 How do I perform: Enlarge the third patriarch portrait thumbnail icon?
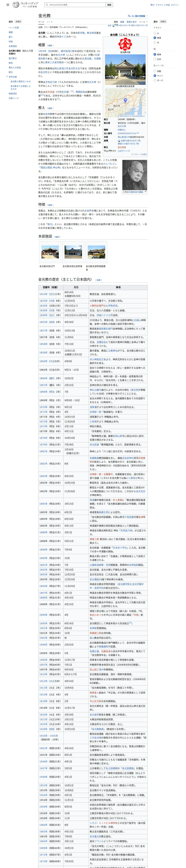[x=145, y=192]
